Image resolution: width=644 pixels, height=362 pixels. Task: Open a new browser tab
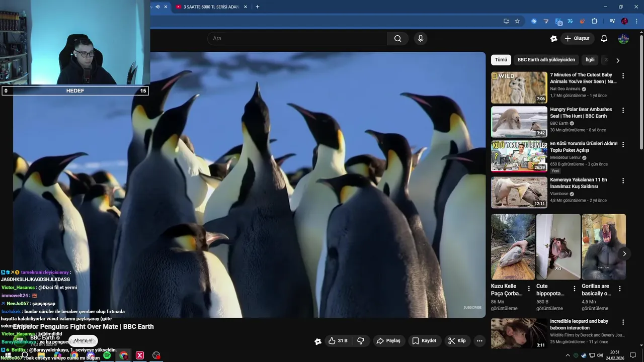[258, 7]
